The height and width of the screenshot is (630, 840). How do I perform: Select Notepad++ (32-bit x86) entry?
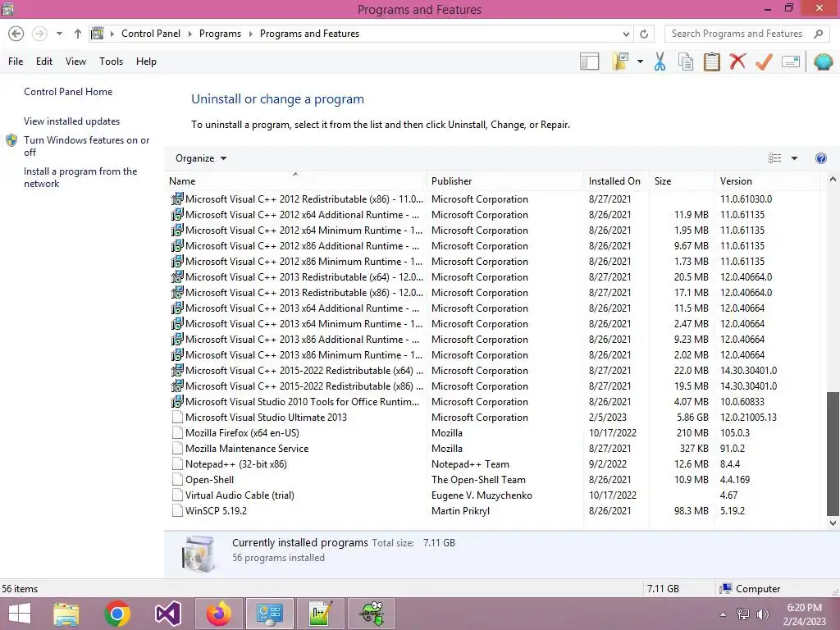[x=493, y=464]
